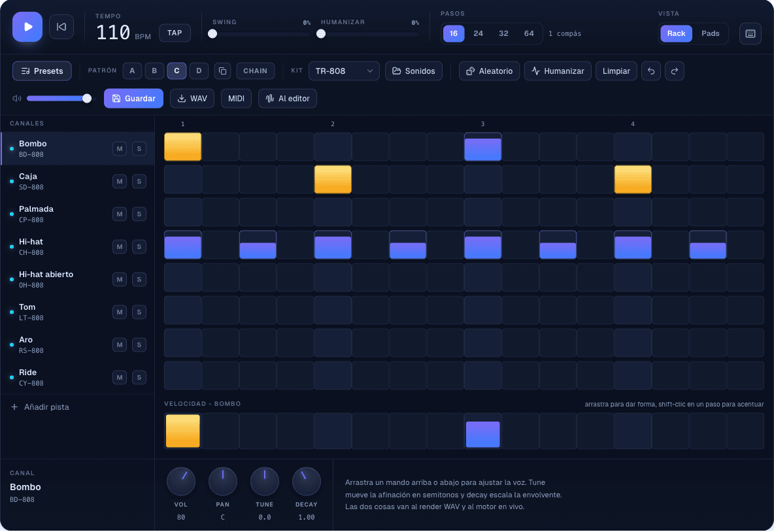Click the Swing slider handle

click(x=212, y=33)
